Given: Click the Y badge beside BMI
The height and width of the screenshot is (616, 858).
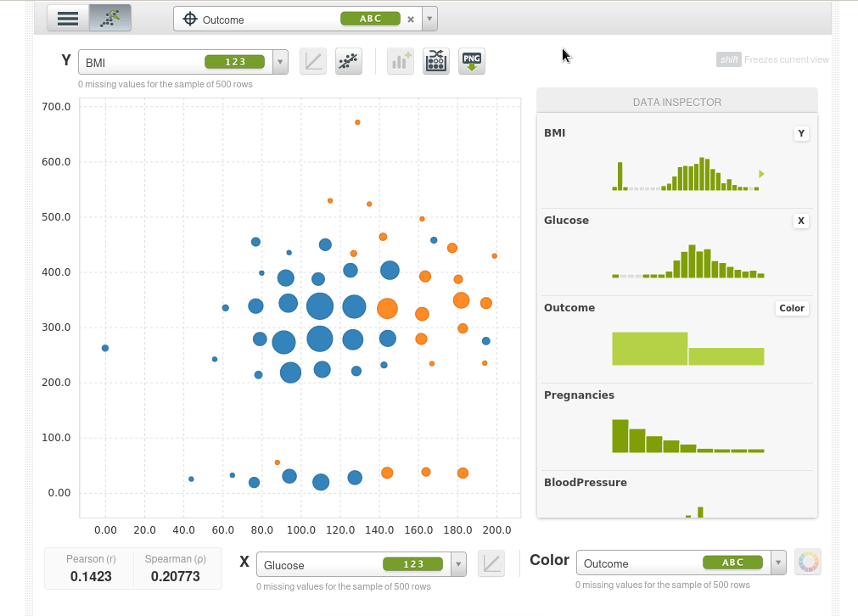Looking at the screenshot, I should coord(800,133).
